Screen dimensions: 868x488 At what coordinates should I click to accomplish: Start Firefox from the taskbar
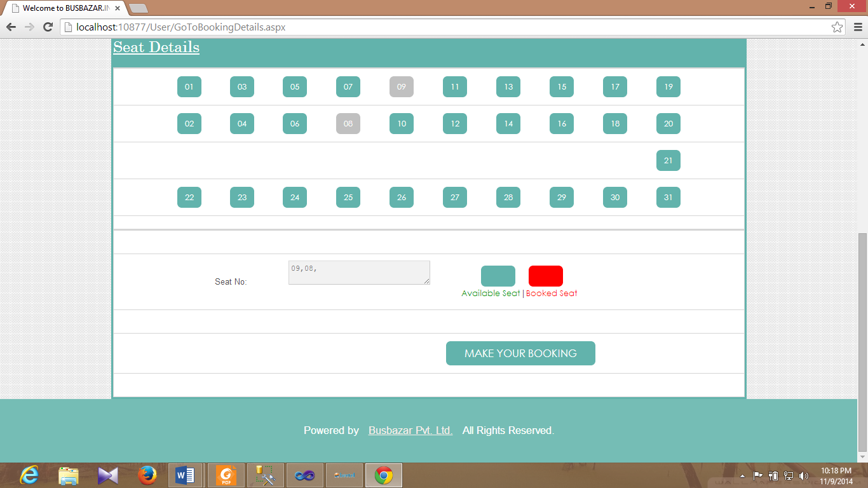[x=147, y=475]
